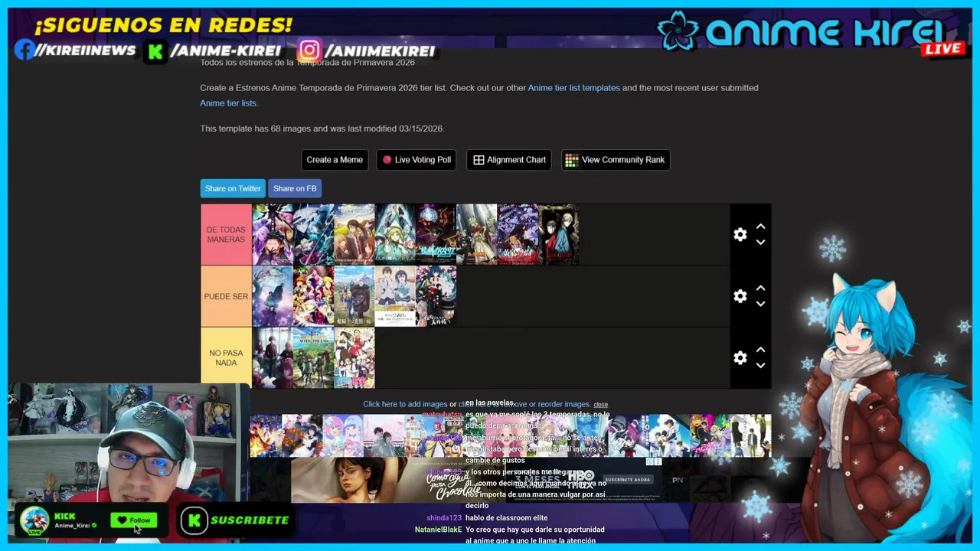The width and height of the screenshot is (980, 551).
Task: Click the Facebook logo in the stream banner
Action: pyautogui.click(x=24, y=51)
